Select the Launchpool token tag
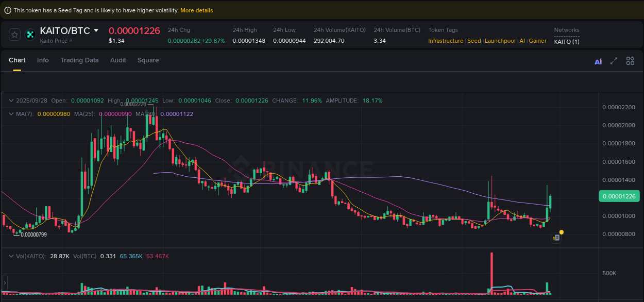The image size is (644, 302). click(500, 40)
